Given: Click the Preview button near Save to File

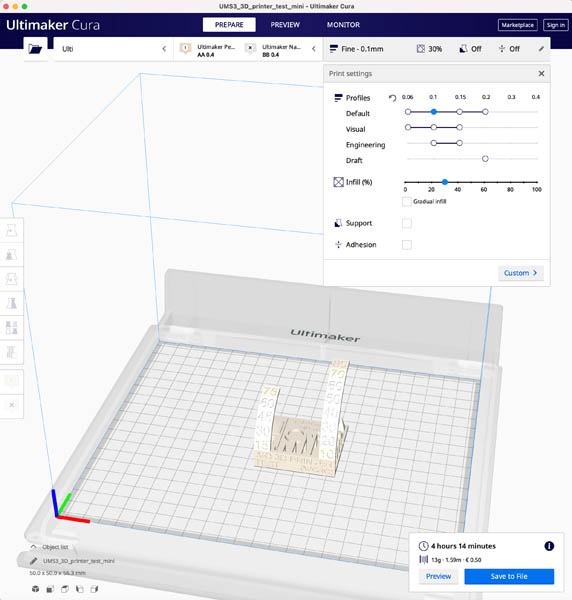Looking at the screenshot, I should point(438,576).
